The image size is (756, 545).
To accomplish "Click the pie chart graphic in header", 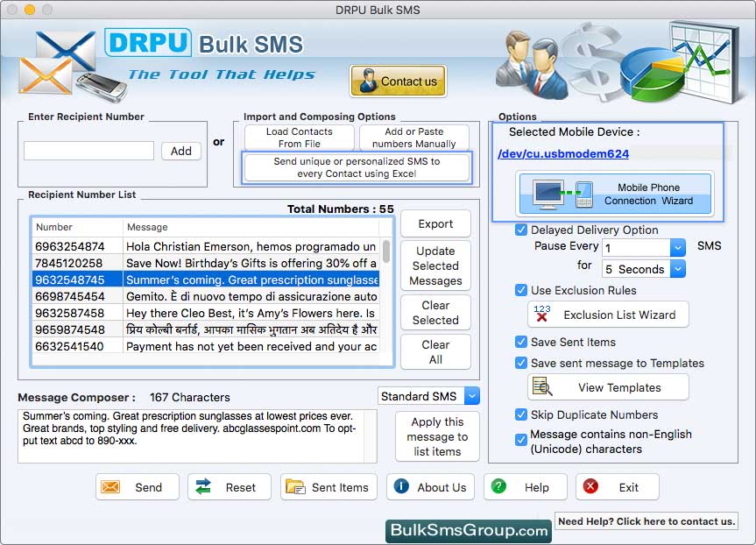I will tap(653, 76).
